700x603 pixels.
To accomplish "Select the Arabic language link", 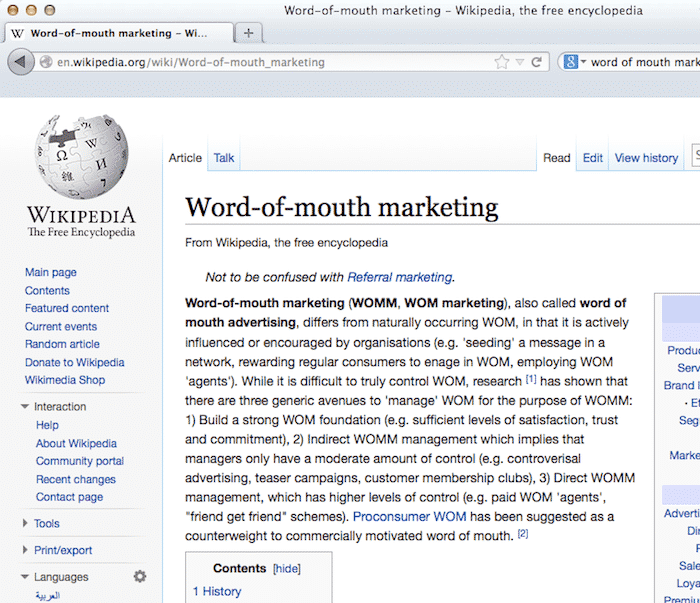I will 48,595.
